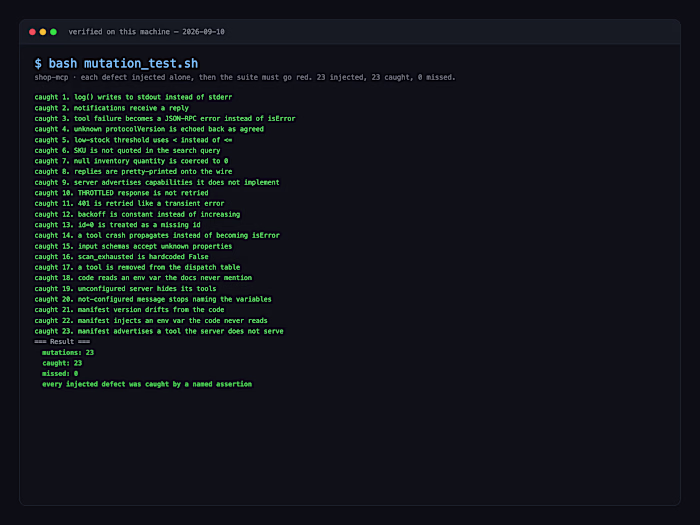700x525 pixels.
Task: Select line 'caught 16. scan_exhausted is hardcoded False'
Action: pos(121,257)
